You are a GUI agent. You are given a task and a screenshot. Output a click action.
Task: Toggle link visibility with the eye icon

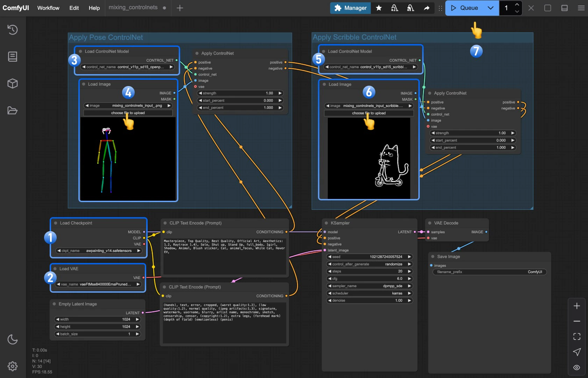pyautogui.click(x=576, y=367)
